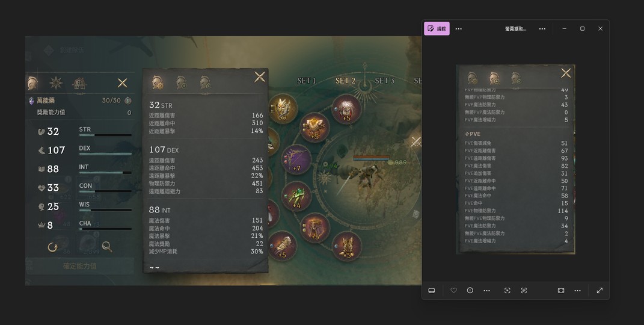Switch to the SET 3 tab

pyautogui.click(x=384, y=81)
